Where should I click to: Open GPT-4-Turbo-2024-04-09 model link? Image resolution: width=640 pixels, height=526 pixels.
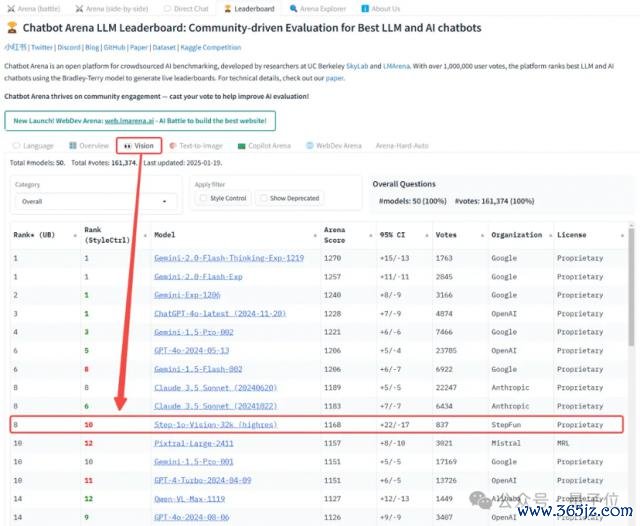point(202,480)
